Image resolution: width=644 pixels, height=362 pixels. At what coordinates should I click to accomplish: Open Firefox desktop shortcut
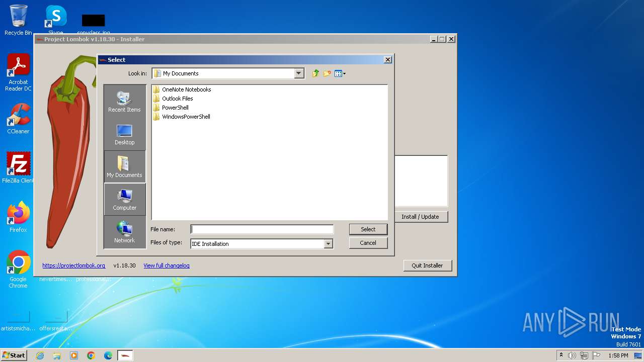[x=18, y=217]
